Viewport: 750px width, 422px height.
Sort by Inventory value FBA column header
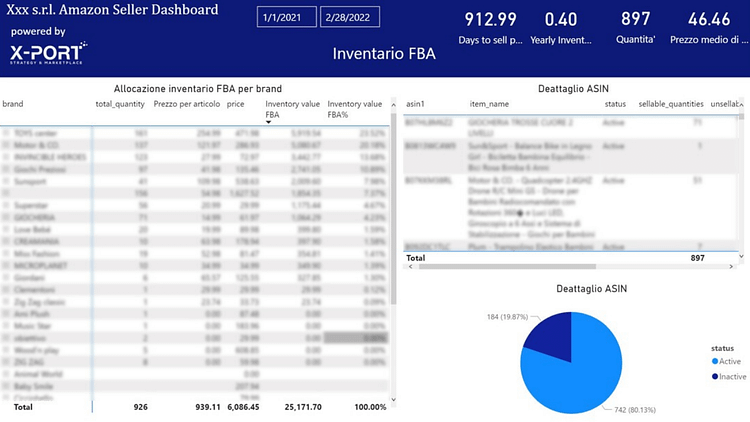[x=292, y=109]
